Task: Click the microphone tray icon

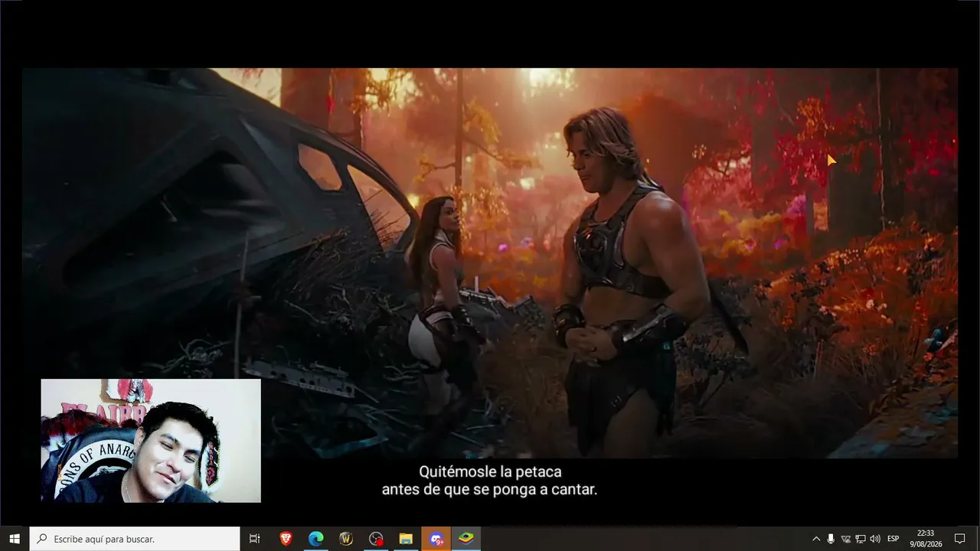Action: [831, 539]
